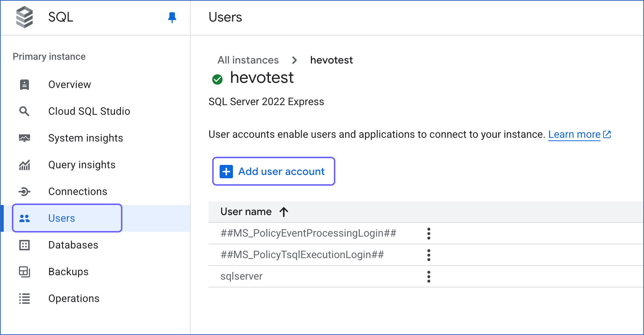
Task: Click the external link icon beside Learn more
Action: click(607, 134)
